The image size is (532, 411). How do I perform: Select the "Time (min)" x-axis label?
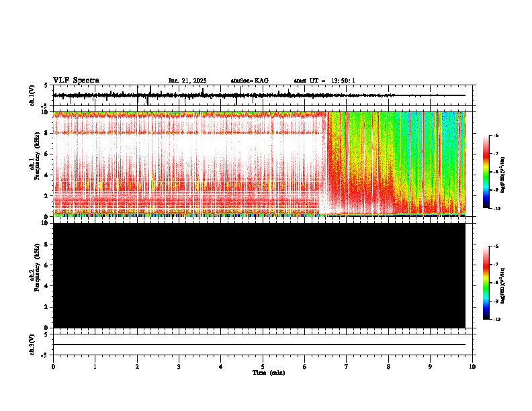269,373
